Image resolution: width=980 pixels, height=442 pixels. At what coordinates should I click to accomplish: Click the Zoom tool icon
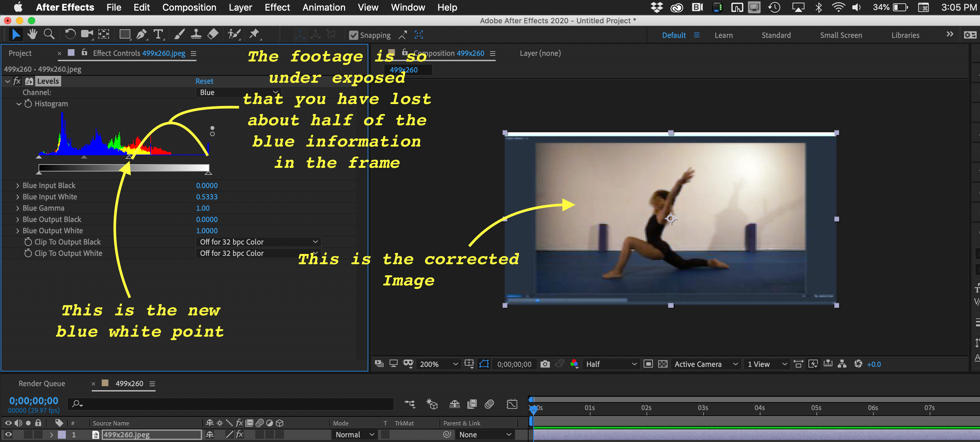tap(49, 35)
